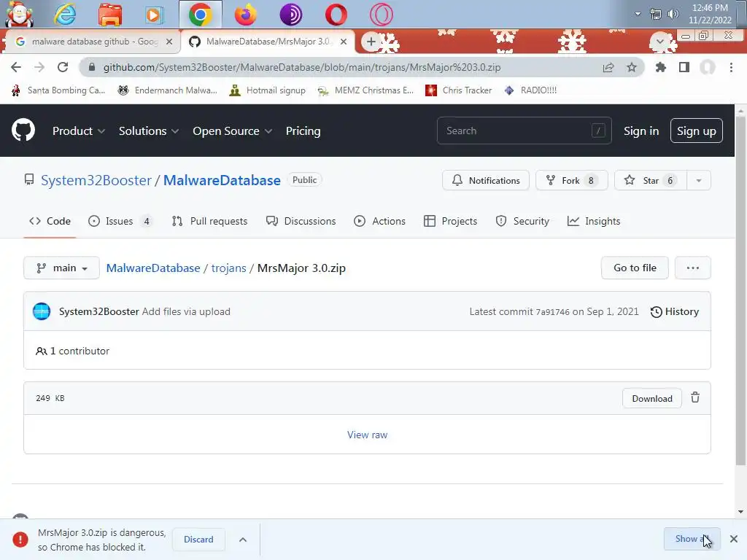The width and height of the screenshot is (747, 560).
Task: Open the Chrome side panel icon
Action: pos(684,67)
